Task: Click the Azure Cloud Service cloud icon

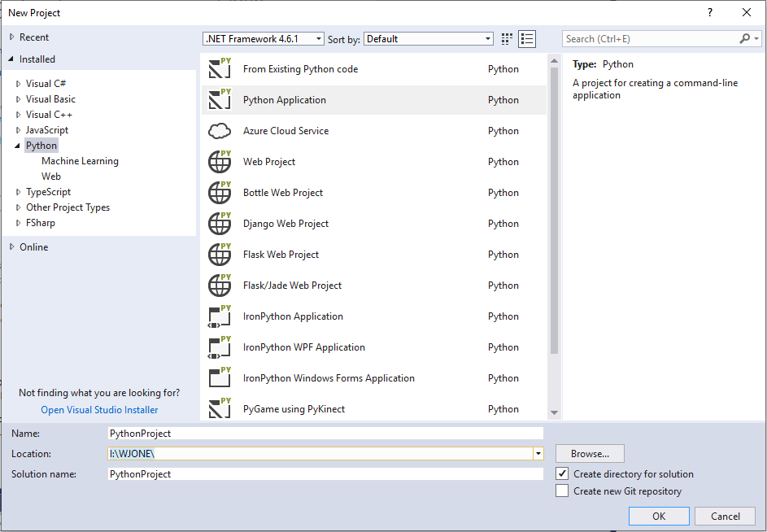Action: click(220, 131)
